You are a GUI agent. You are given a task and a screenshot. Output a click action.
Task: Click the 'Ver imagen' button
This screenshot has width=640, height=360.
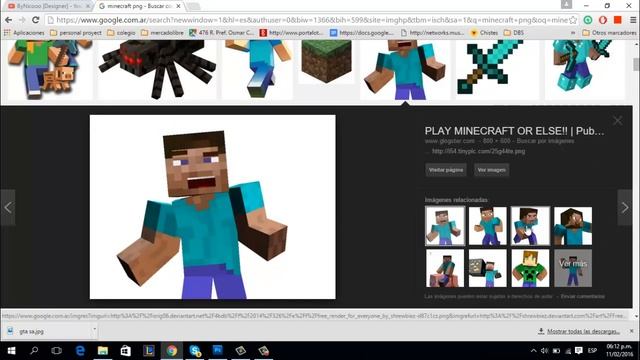pyautogui.click(x=491, y=170)
